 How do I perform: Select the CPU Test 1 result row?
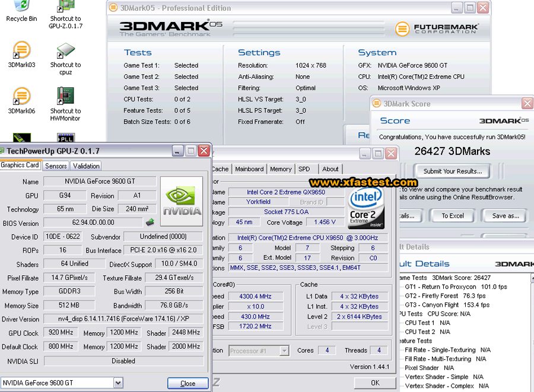(427, 323)
